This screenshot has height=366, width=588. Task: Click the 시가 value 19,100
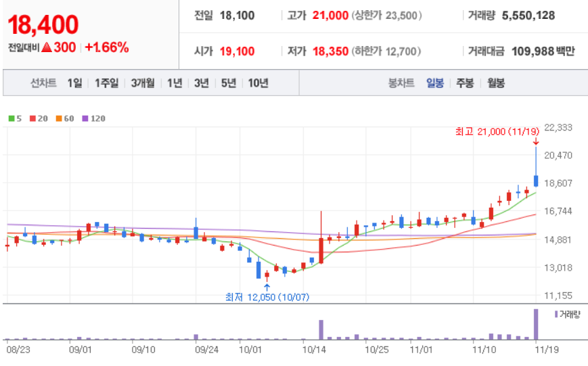click(237, 51)
